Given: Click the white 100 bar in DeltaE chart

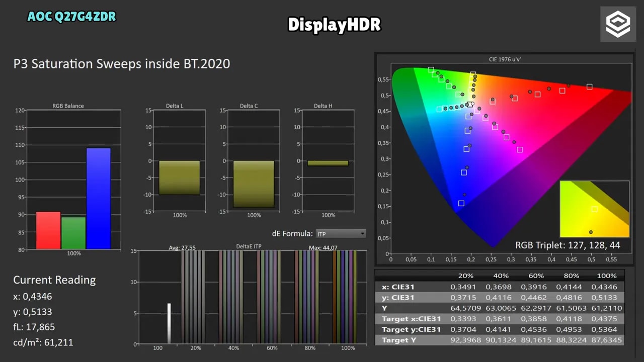Looking at the screenshot, I should coord(169,324).
